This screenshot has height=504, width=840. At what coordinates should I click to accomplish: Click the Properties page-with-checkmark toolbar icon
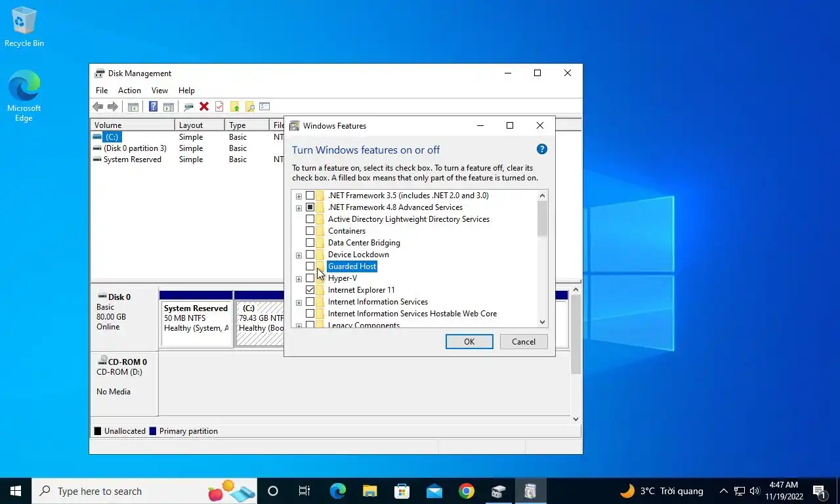tap(219, 107)
